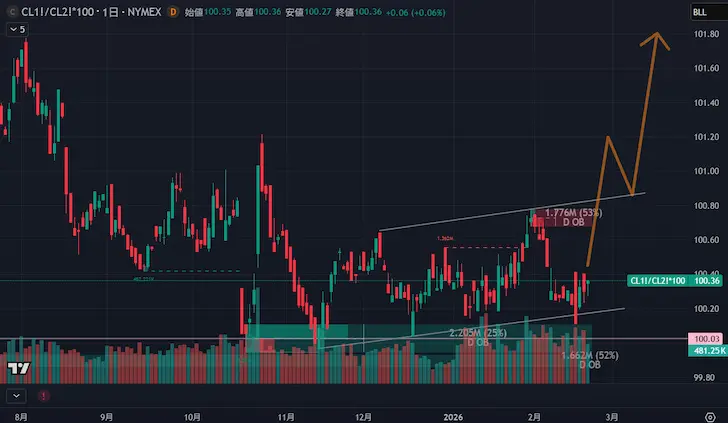
Task: Click the 11月 label on time axis
Action: 288,413
